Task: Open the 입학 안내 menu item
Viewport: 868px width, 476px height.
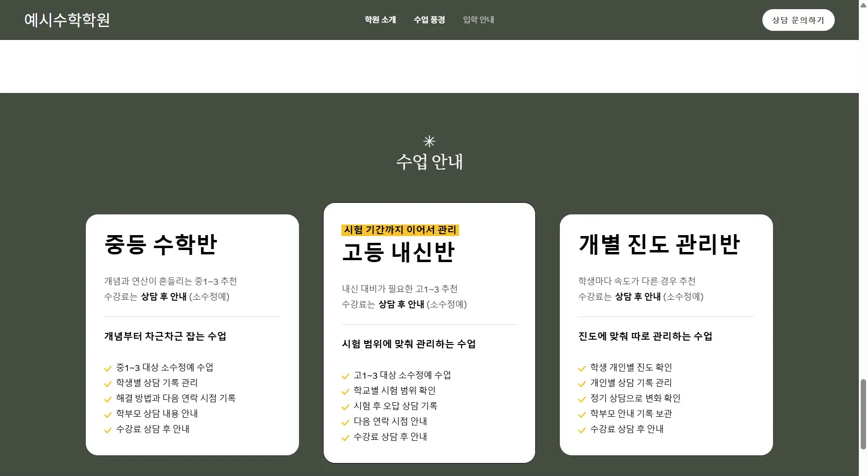Action: [478, 20]
